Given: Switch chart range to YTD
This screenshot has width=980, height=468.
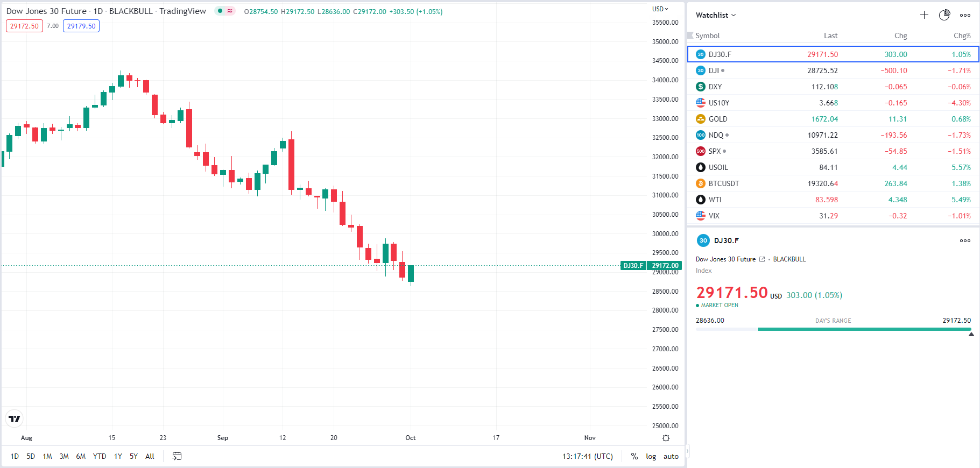Looking at the screenshot, I should point(100,456).
